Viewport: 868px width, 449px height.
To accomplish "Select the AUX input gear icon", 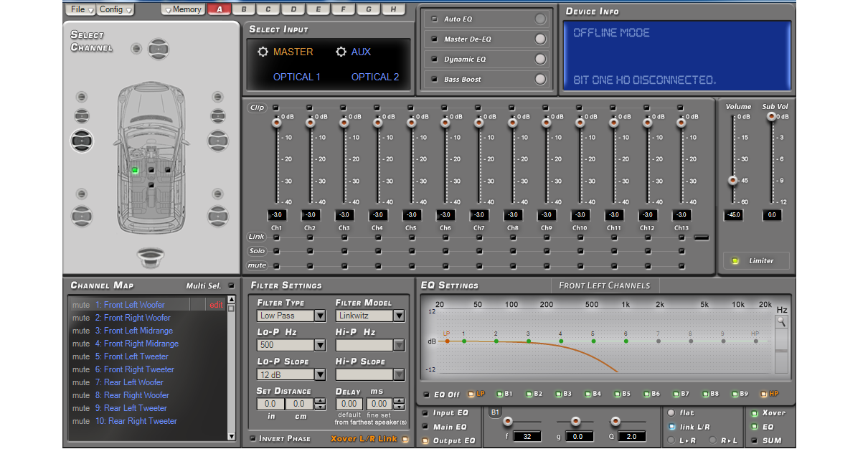I will (341, 52).
